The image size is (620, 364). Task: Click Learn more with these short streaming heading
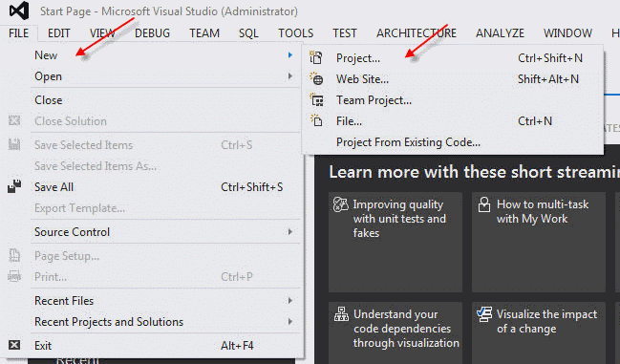(x=474, y=172)
